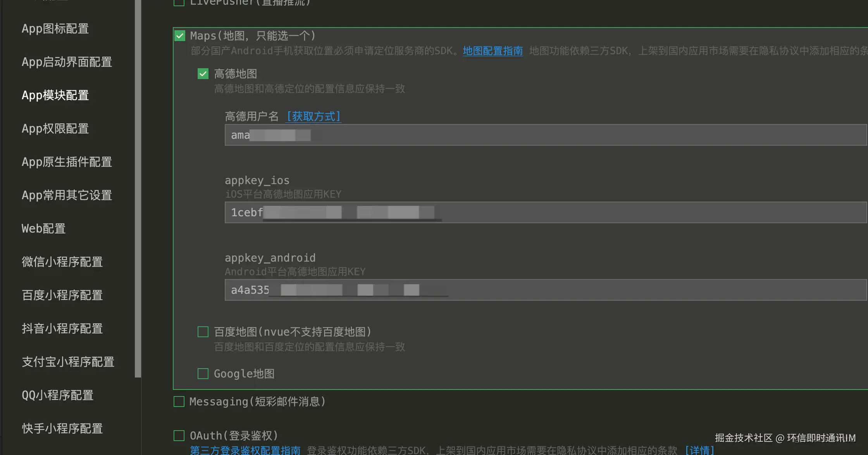Viewport: 868px width, 455px height.
Task: Enable the Google地图 option
Action: point(203,373)
